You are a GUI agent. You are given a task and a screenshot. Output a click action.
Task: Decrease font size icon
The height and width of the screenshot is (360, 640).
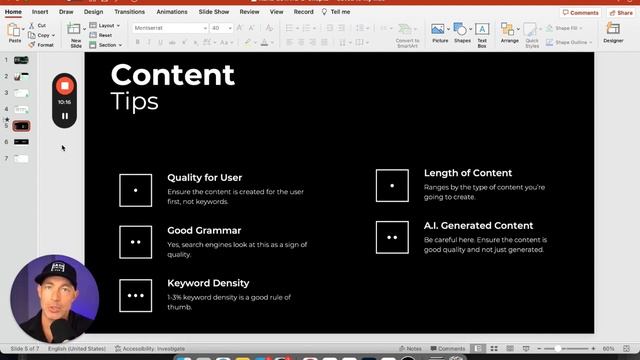[x=251, y=28]
